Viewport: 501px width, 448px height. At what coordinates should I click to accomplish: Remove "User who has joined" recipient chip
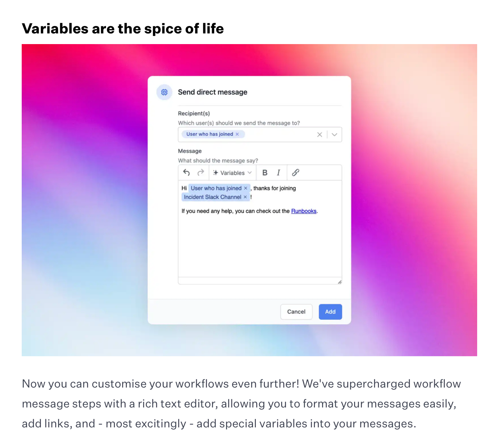[x=237, y=134]
